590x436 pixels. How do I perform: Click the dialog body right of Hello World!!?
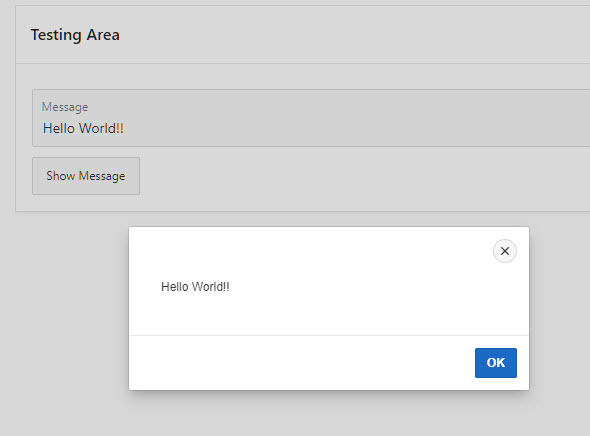(376, 287)
